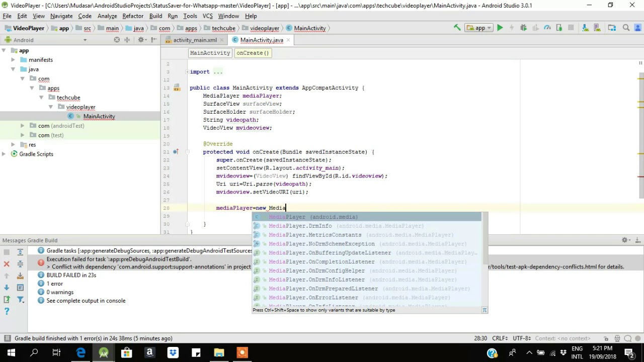Expand the com (androidTest) package
The image size is (644, 362).
(23, 126)
